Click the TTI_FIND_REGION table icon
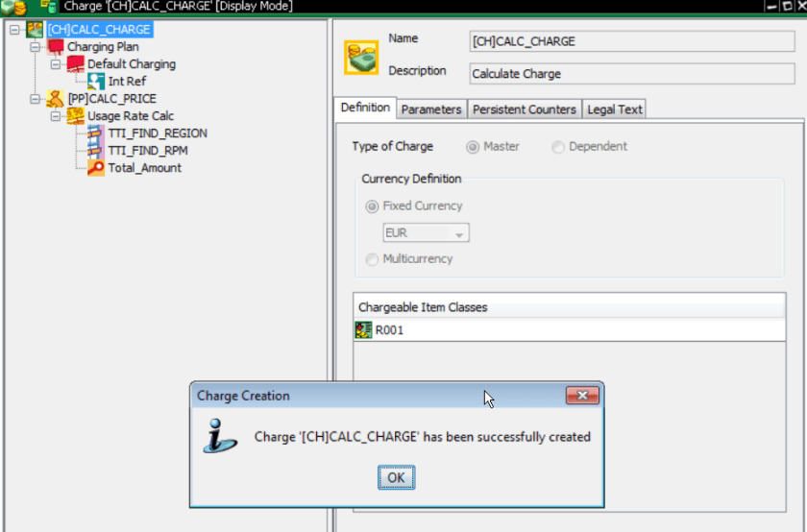This screenshot has width=807, height=532. click(96, 133)
